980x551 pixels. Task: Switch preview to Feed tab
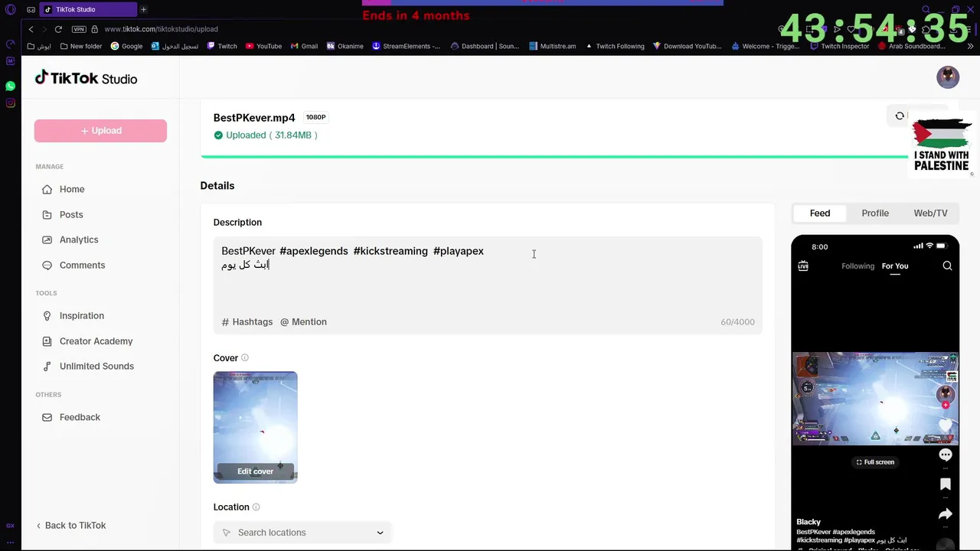(820, 213)
